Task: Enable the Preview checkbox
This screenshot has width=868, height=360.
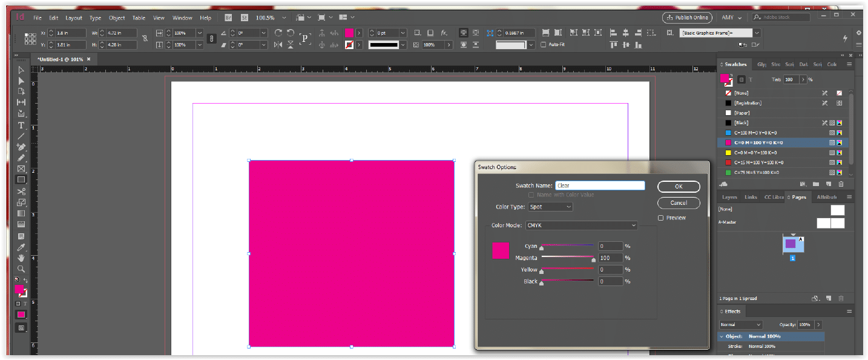Action: (x=661, y=218)
